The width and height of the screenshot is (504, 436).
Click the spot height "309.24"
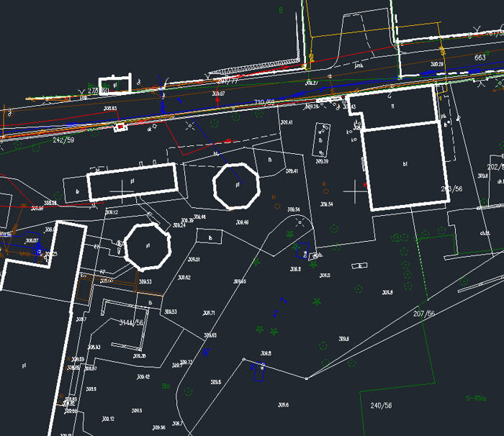tap(179, 225)
